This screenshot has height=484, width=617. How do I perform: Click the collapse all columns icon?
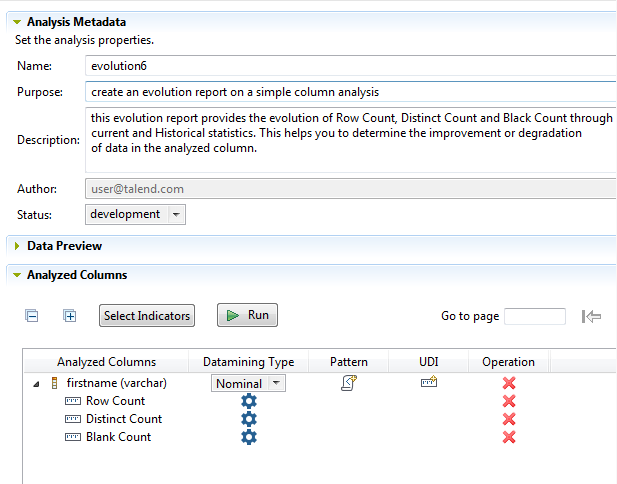click(x=32, y=316)
